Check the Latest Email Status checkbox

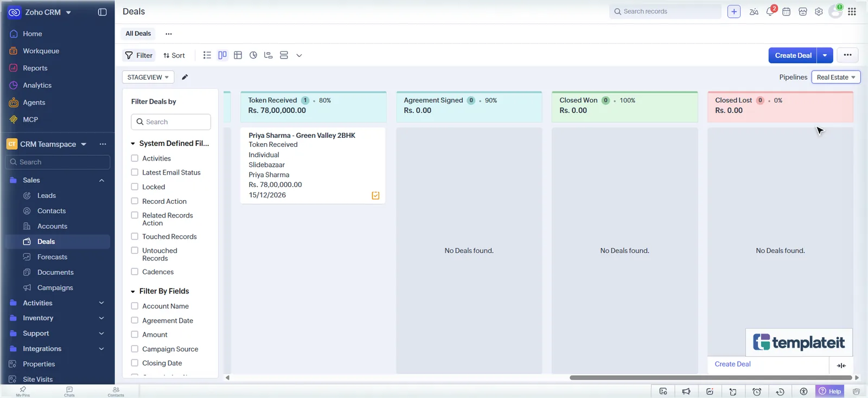(135, 172)
